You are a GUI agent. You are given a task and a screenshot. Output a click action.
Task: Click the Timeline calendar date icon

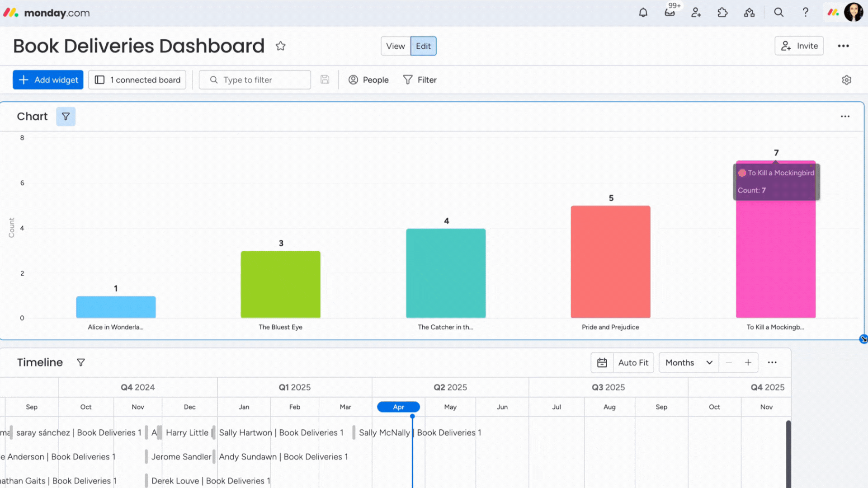point(602,362)
